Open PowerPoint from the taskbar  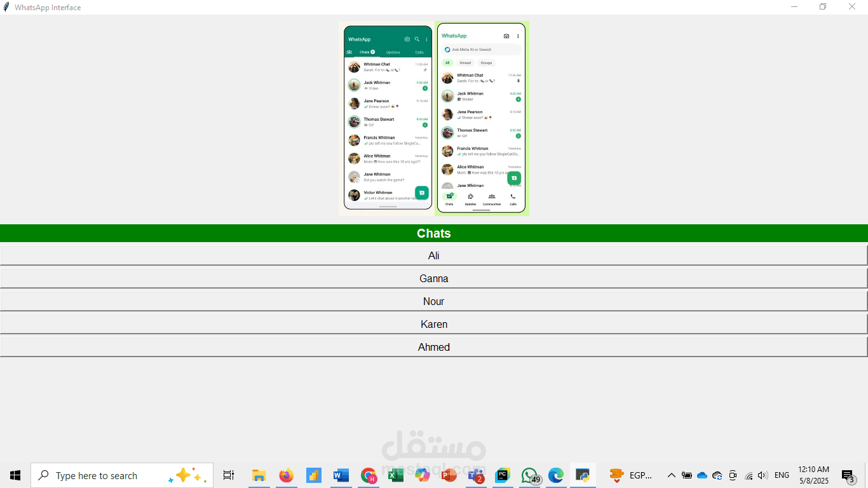450,475
